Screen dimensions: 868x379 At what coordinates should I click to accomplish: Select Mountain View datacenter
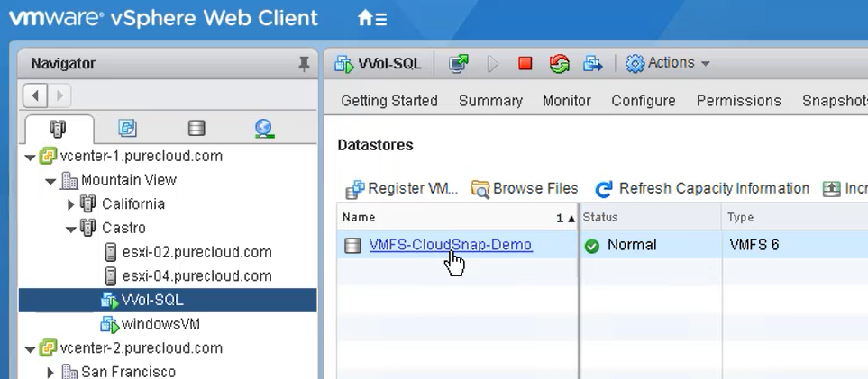(x=128, y=180)
